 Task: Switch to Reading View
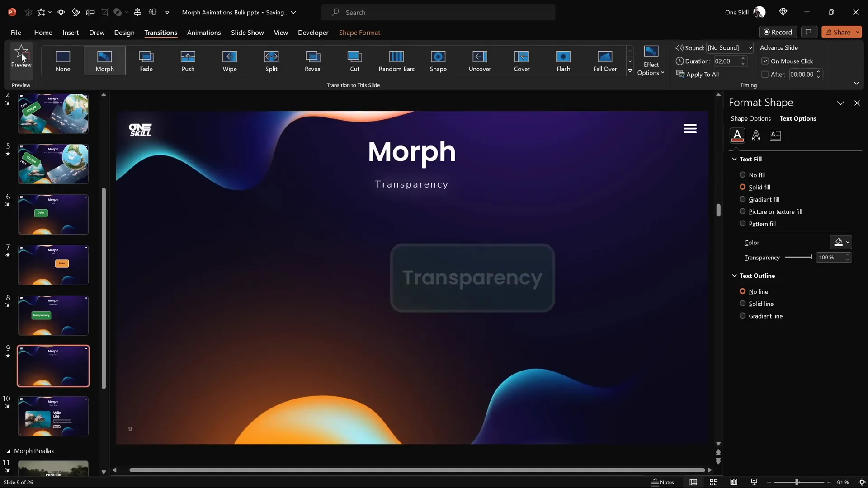[x=734, y=482]
